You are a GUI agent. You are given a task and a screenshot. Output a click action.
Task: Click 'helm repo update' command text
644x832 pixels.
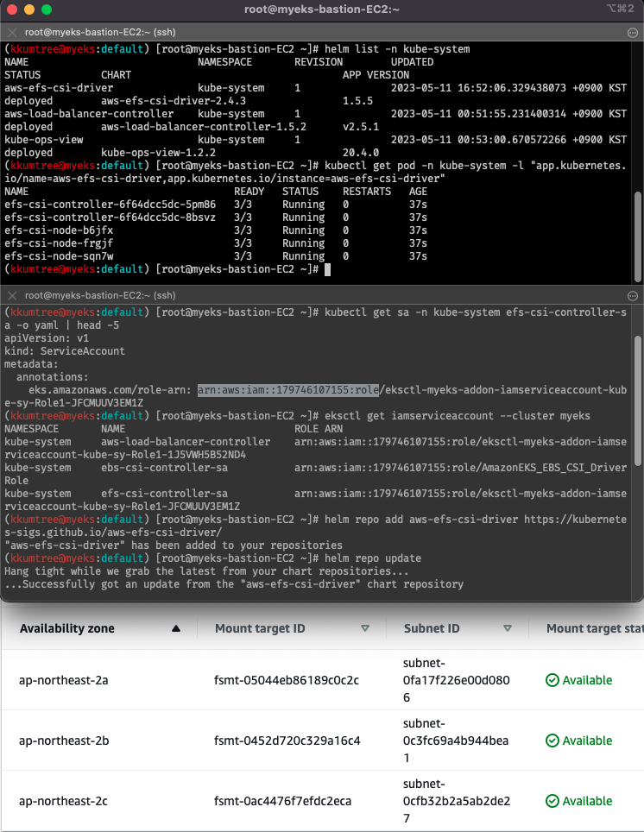coord(373,558)
